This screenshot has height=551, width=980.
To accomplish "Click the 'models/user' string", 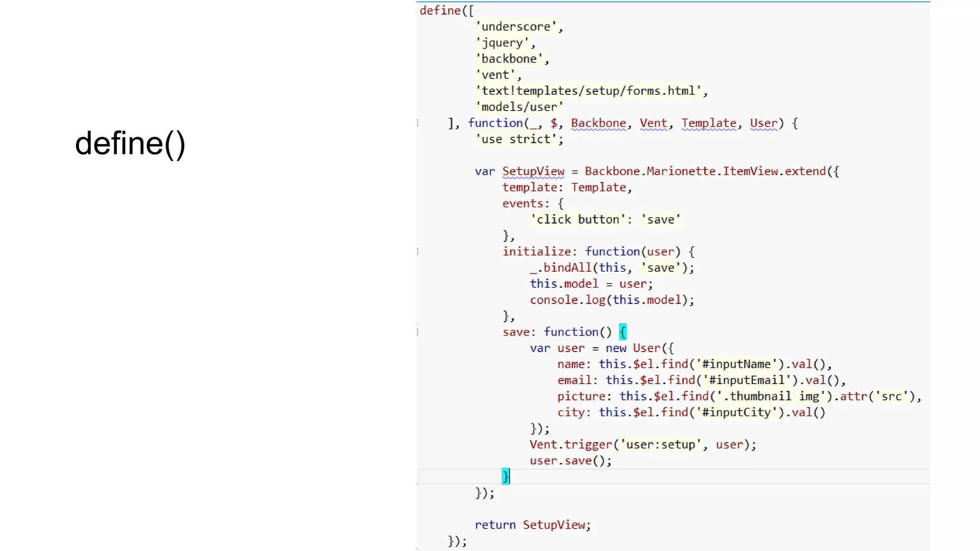I will [519, 107].
